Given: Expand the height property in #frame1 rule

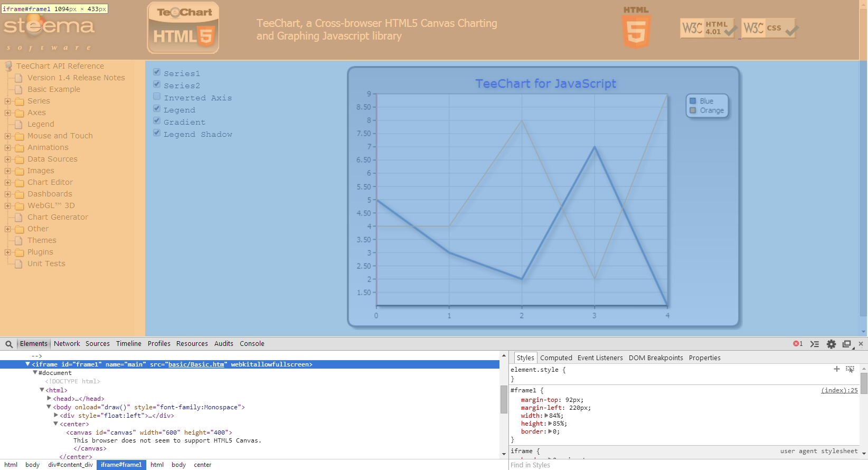Looking at the screenshot, I should (x=550, y=424).
